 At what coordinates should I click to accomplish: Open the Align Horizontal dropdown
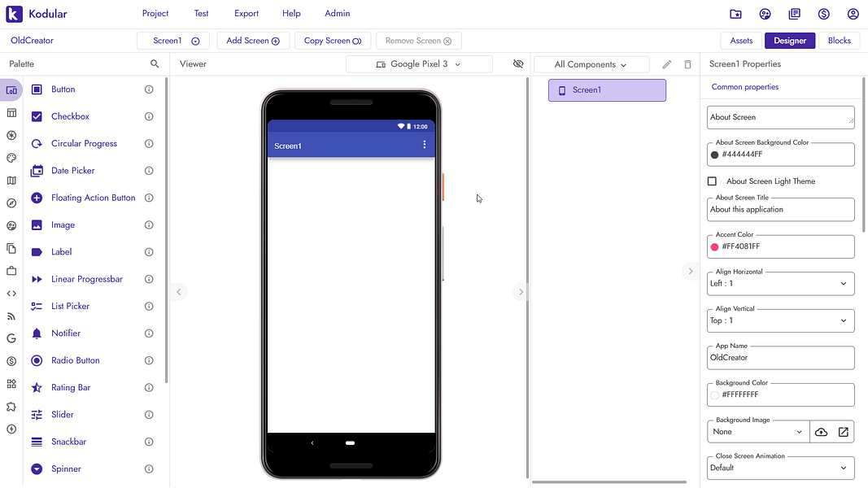779,283
